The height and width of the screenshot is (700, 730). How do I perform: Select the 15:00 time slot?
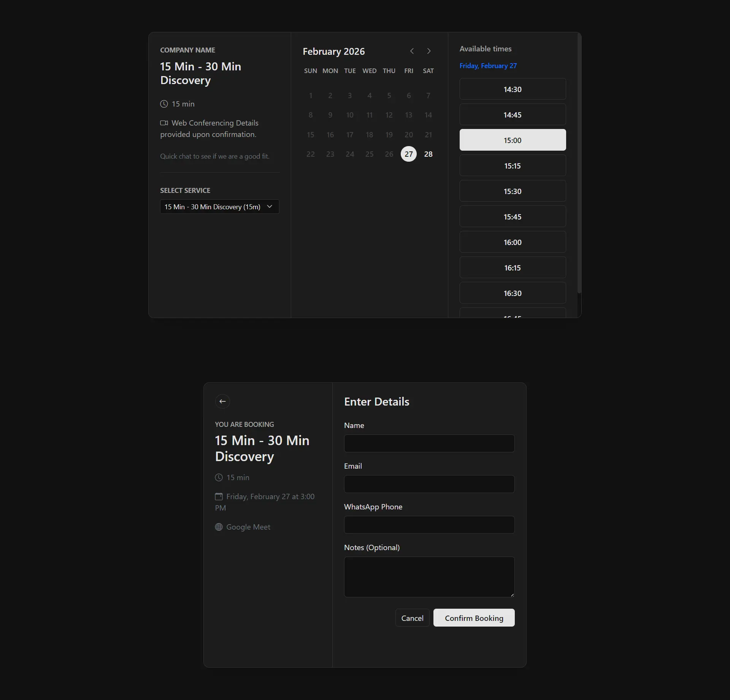(x=513, y=140)
